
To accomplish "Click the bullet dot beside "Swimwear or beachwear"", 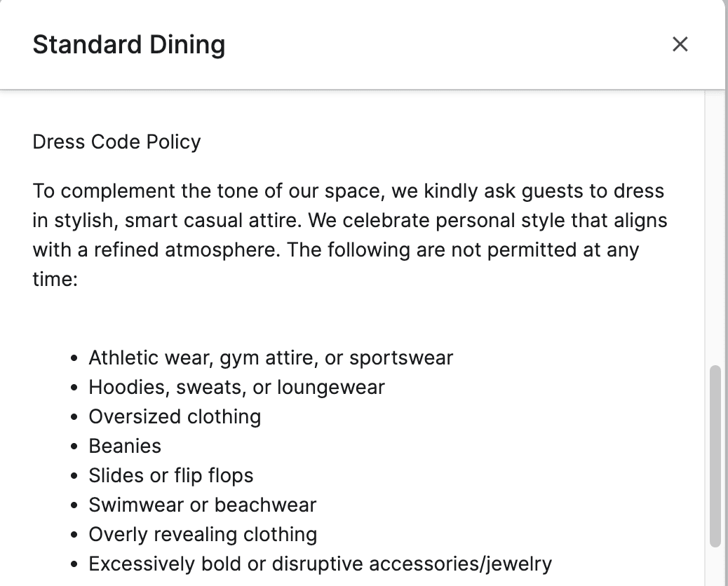I will coord(75,505).
